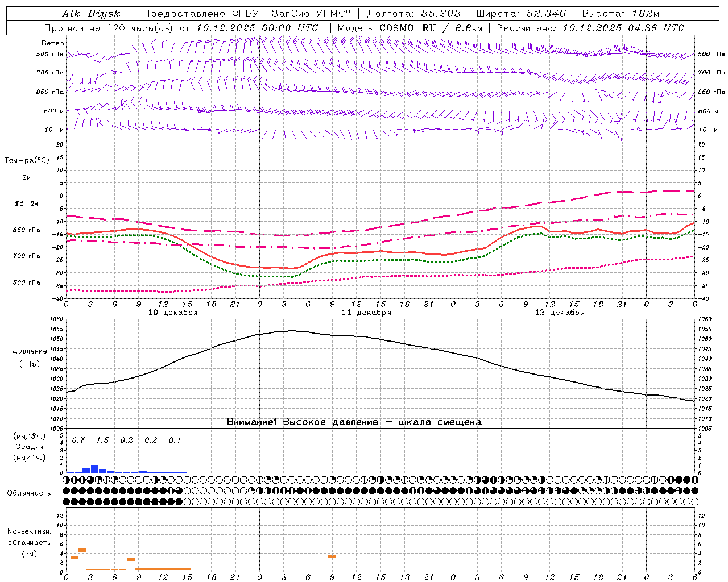This screenshot has width=728, height=582.
Task: Click the 10 декабря date label
Action: point(173,312)
